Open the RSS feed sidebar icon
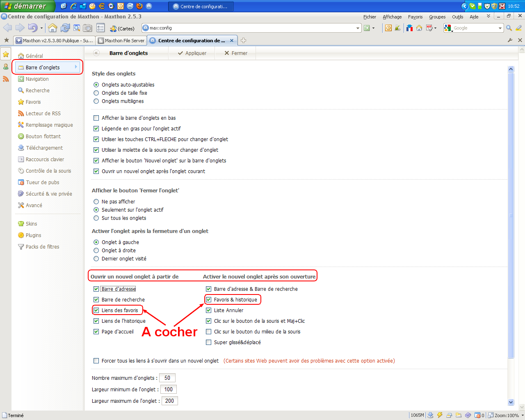The image size is (525, 420). (6, 79)
